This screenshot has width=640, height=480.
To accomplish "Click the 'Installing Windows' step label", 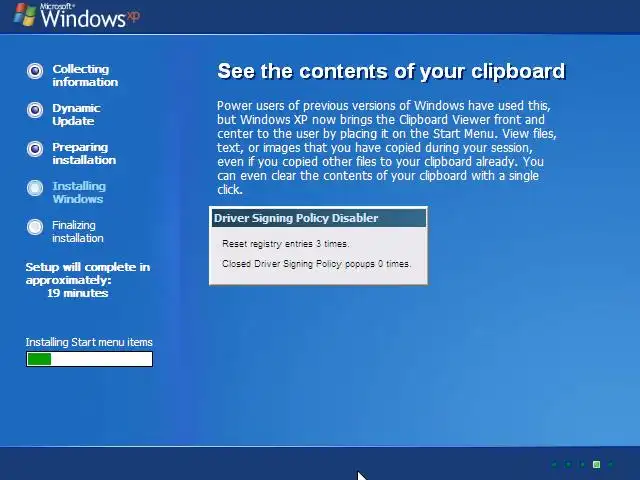I will click(79, 193).
